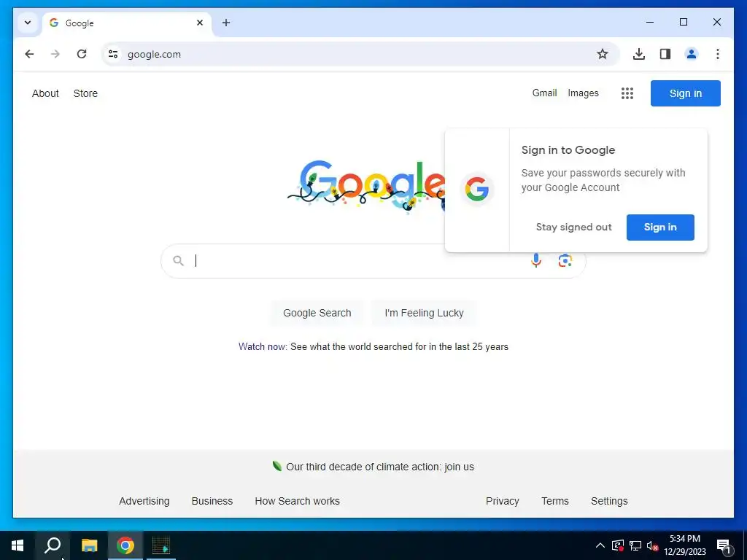Screen dimensions: 747x560
Task: Click the Watch now link
Action: 262,346
